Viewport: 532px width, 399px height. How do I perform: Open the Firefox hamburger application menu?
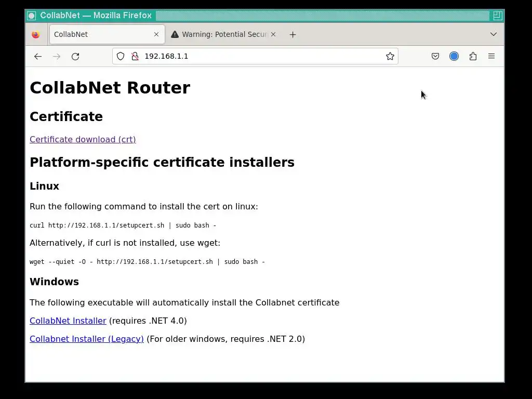coord(491,56)
